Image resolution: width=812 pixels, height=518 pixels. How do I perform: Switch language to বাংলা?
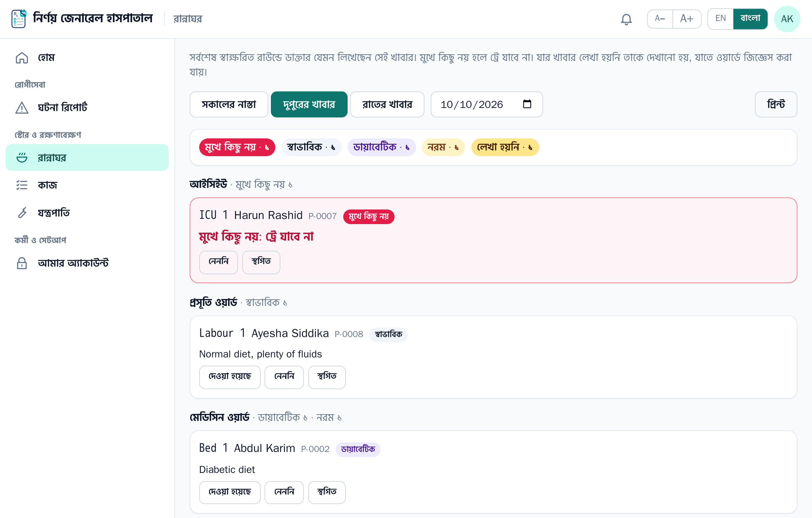(750, 18)
